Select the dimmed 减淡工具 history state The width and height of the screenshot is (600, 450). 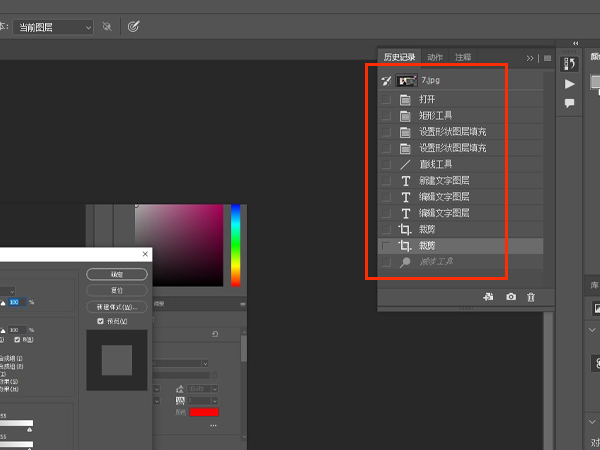coord(460,262)
